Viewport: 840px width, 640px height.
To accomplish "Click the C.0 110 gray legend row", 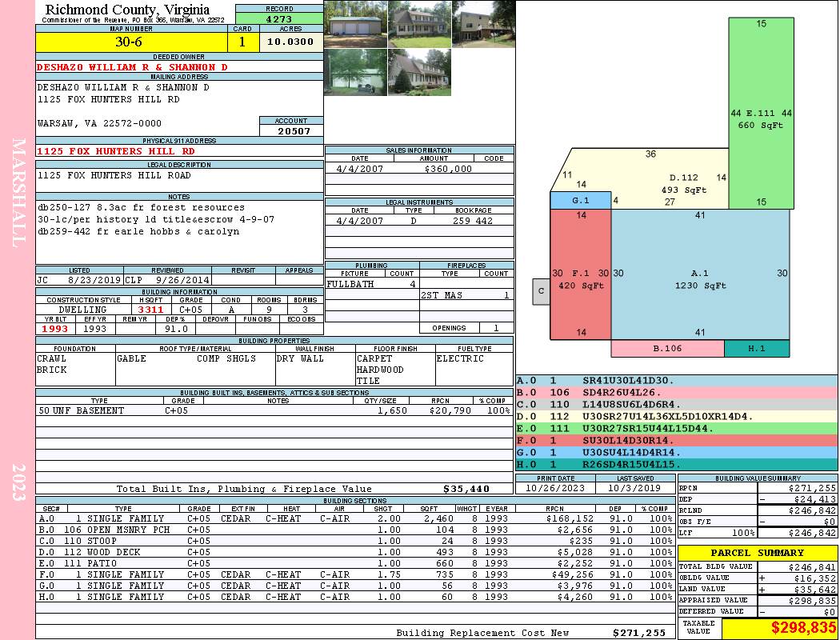I will click(676, 404).
